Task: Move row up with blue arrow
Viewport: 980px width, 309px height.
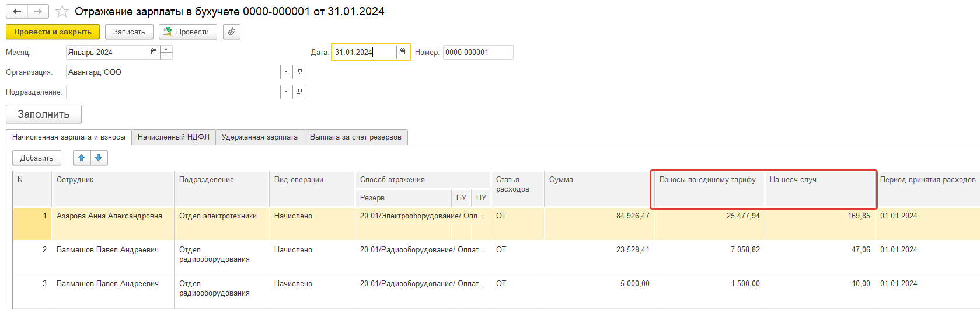Action: [82, 158]
